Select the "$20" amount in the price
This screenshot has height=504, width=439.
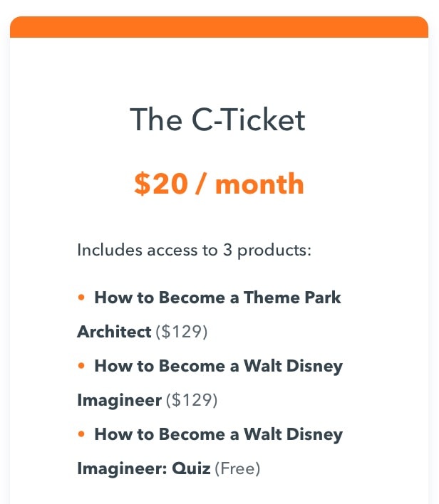(160, 184)
